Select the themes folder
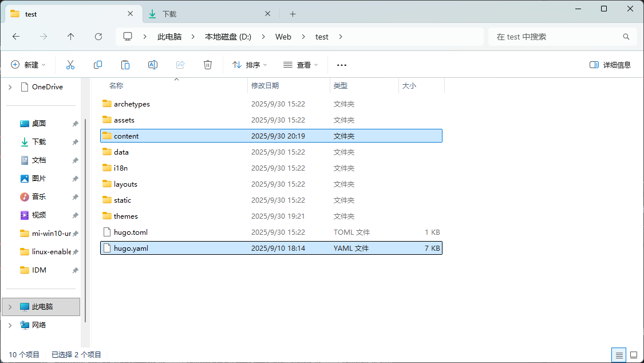 (x=125, y=216)
